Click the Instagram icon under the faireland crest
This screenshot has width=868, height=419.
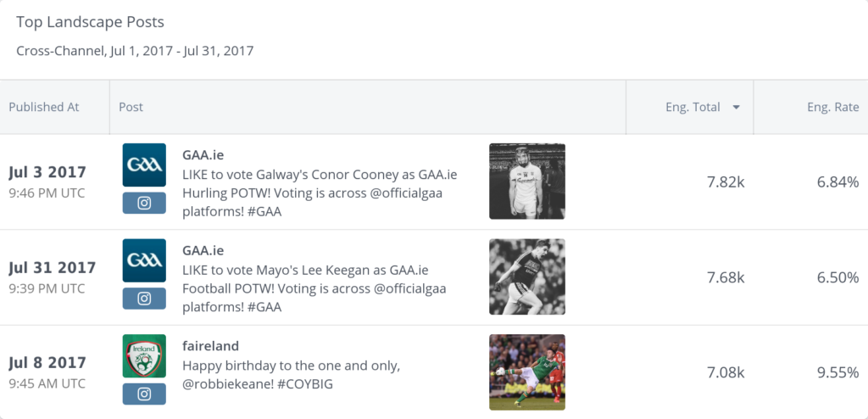pyautogui.click(x=144, y=394)
